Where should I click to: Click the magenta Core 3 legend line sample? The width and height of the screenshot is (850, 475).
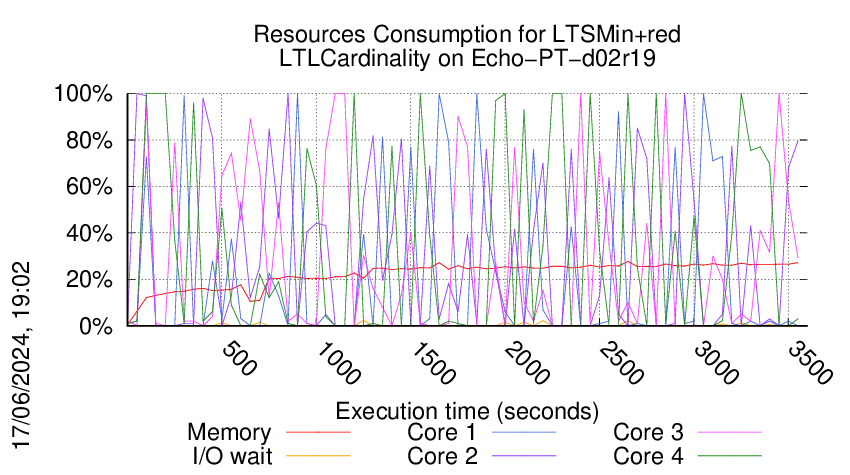(x=730, y=433)
